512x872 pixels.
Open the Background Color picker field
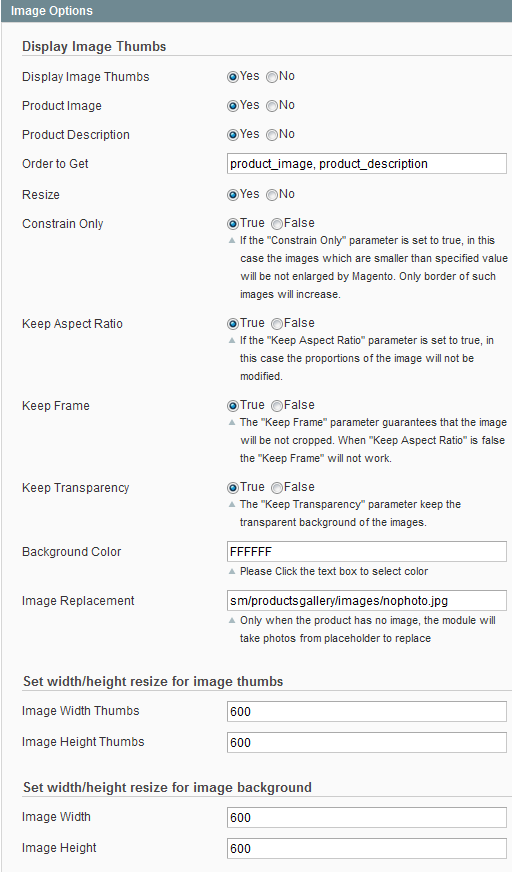pyautogui.click(x=367, y=552)
